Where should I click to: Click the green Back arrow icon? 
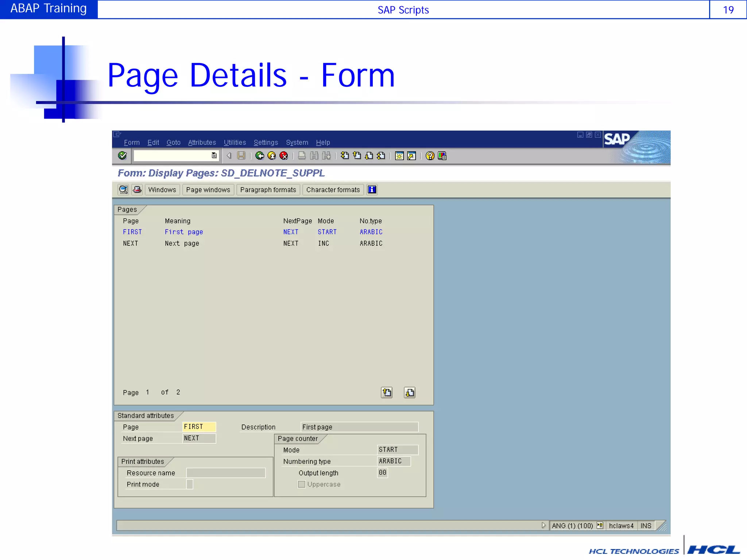click(x=260, y=156)
